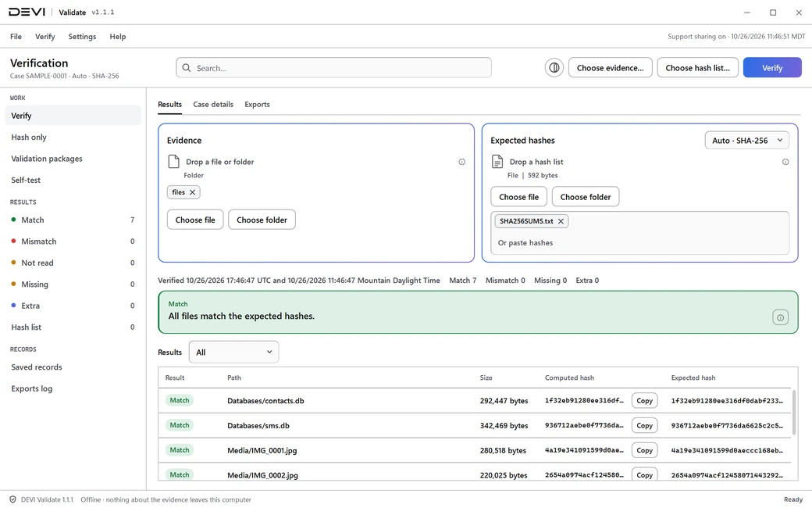The width and height of the screenshot is (812, 508).
Task: Open Validation packages in sidebar
Action: coord(73,159)
